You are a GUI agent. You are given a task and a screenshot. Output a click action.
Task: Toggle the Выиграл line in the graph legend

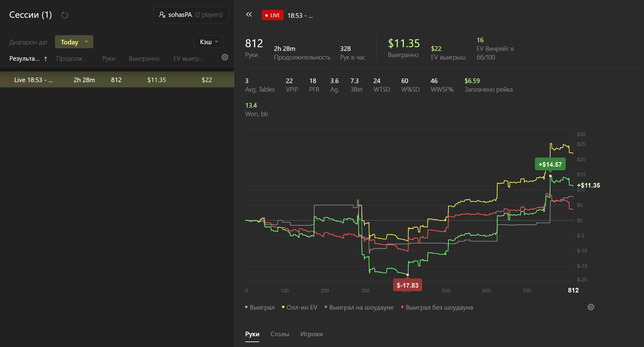(x=260, y=307)
